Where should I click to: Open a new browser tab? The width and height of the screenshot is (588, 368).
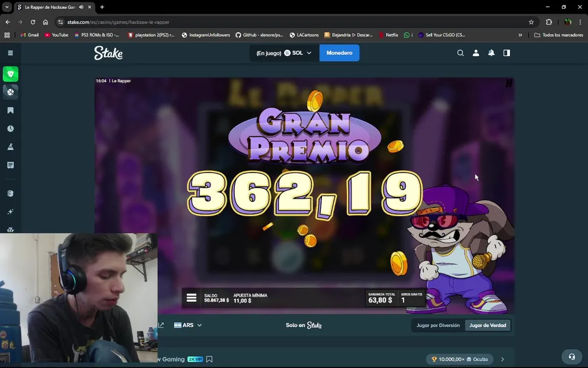102,7
